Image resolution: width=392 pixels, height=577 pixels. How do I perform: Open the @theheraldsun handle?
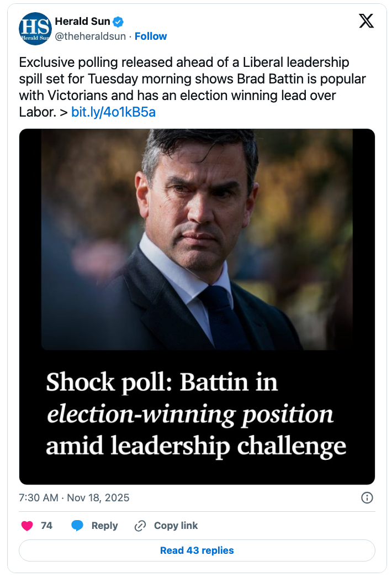(90, 36)
